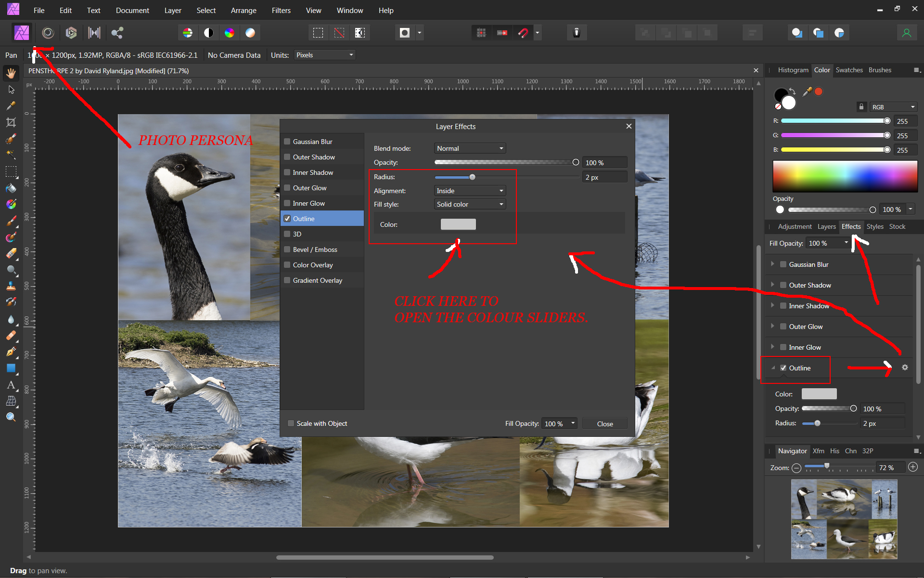Open Outline effect settings gear
Viewport: 924px width, 578px height.
pyautogui.click(x=905, y=368)
